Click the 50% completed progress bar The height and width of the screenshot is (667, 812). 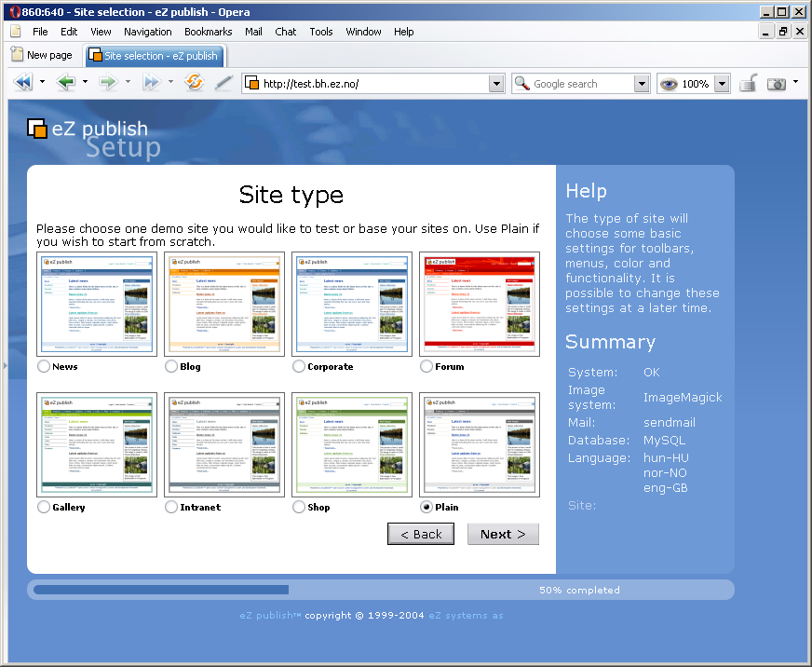pos(381,590)
